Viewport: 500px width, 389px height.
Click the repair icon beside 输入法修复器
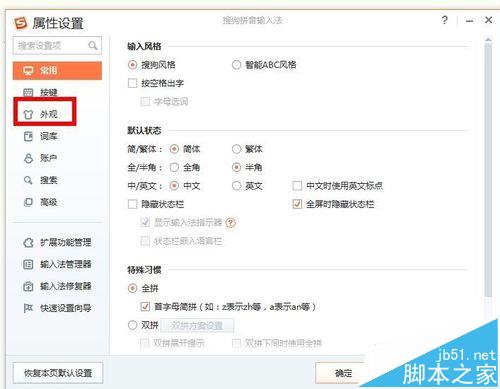28,286
